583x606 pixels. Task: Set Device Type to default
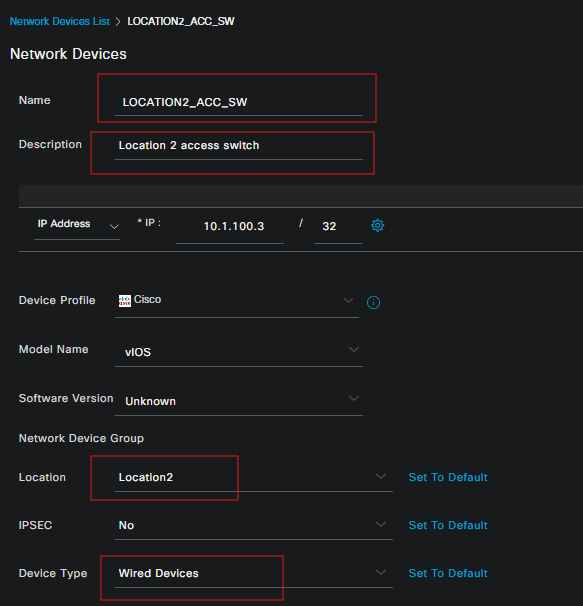(x=448, y=573)
